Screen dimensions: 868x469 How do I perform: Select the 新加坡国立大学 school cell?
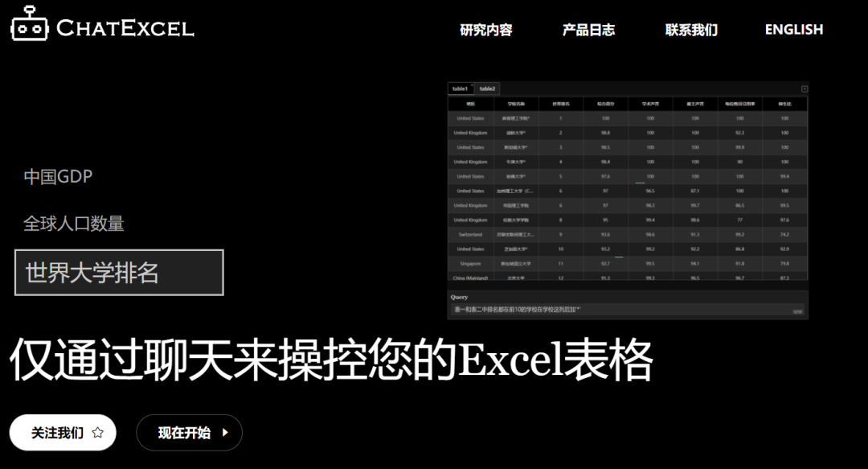point(516,263)
